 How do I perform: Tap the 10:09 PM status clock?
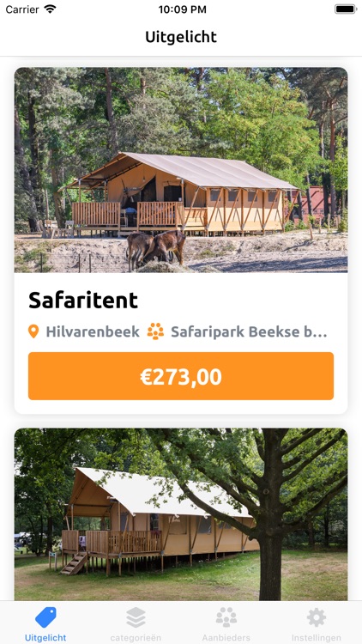pos(182,9)
